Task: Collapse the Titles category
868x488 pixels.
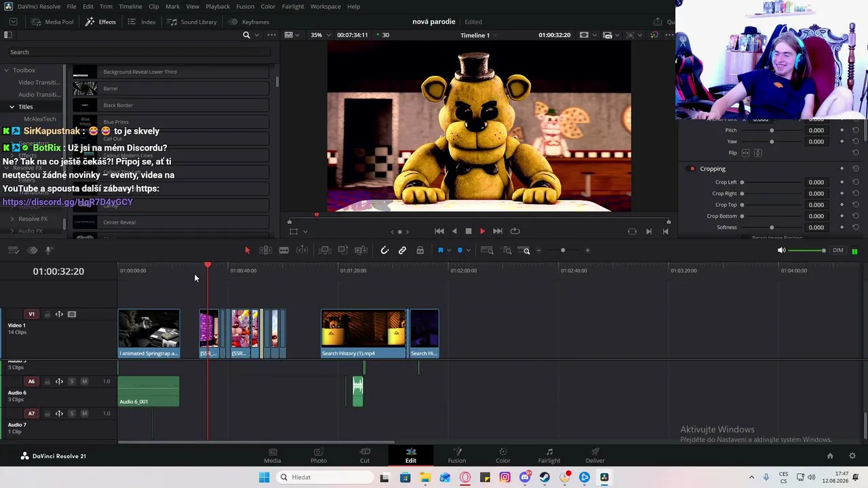Action: point(12,107)
